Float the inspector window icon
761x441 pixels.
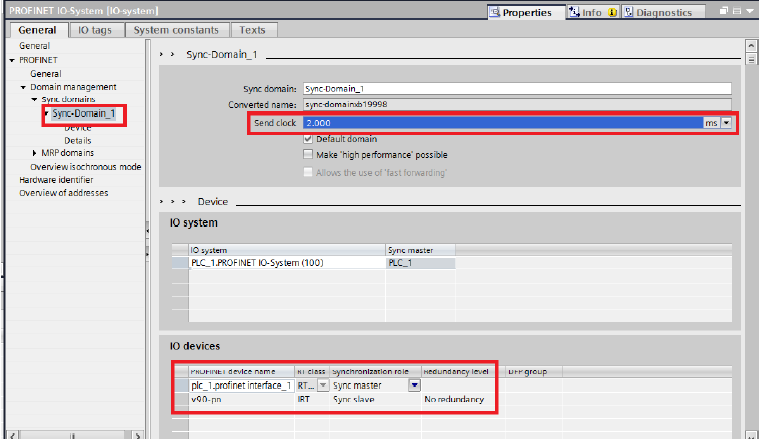[725, 12]
